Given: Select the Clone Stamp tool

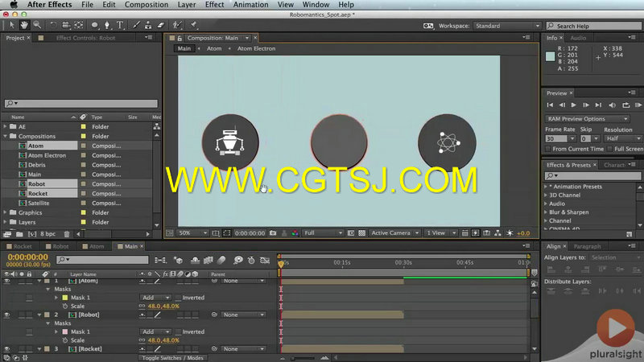Looking at the screenshot, I should click(x=148, y=25).
